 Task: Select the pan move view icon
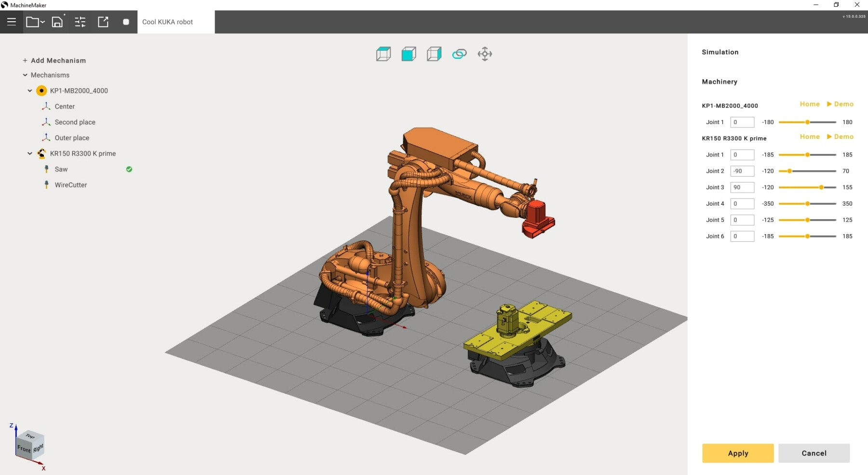point(485,54)
